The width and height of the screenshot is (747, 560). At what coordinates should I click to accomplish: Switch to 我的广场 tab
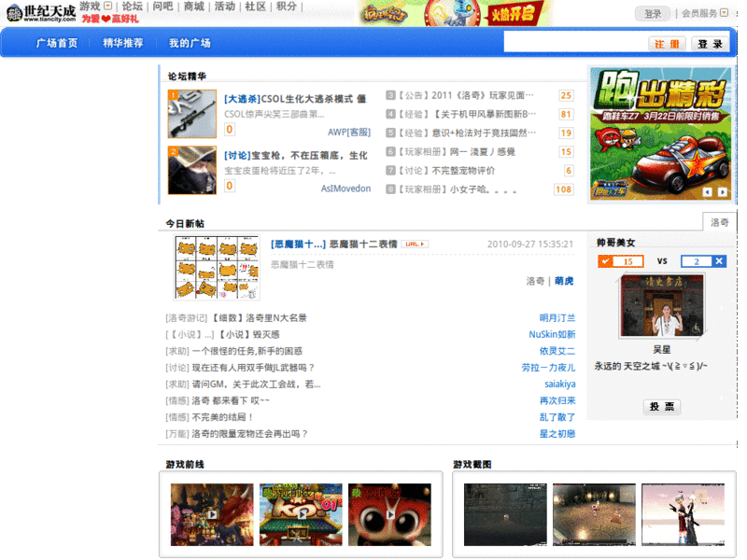click(x=190, y=43)
